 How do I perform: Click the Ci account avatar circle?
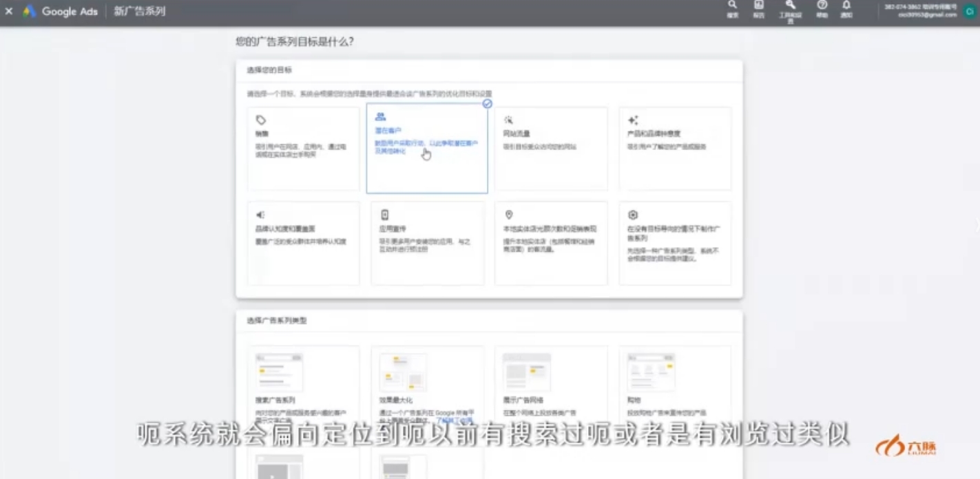tap(970, 10)
